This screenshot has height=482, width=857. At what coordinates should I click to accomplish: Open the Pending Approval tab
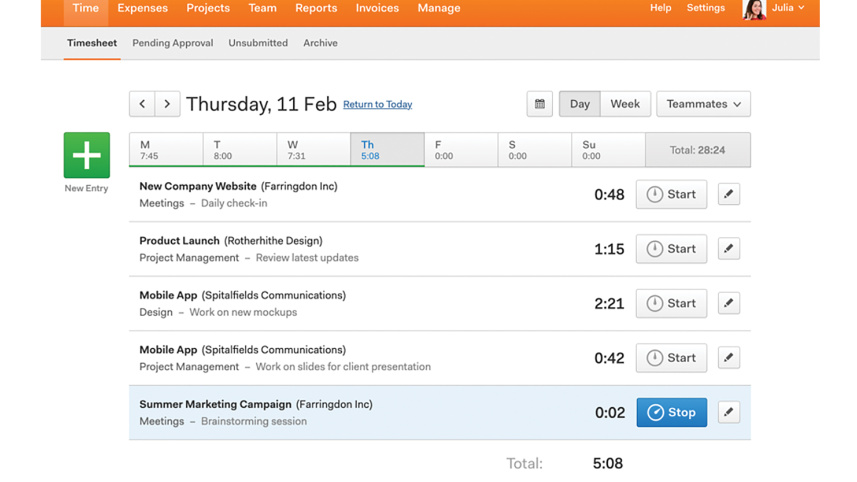click(173, 43)
